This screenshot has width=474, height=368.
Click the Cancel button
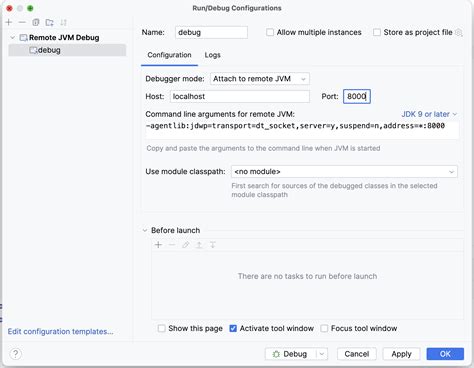357,354
